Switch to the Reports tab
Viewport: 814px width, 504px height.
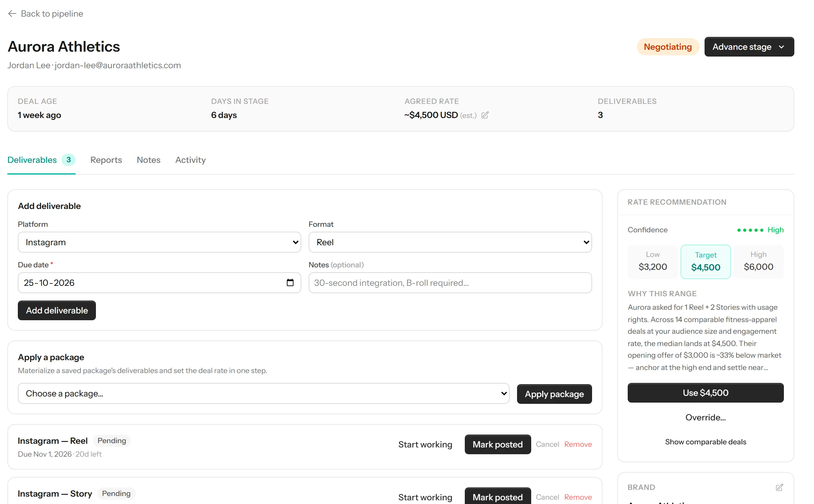click(106, 160)
